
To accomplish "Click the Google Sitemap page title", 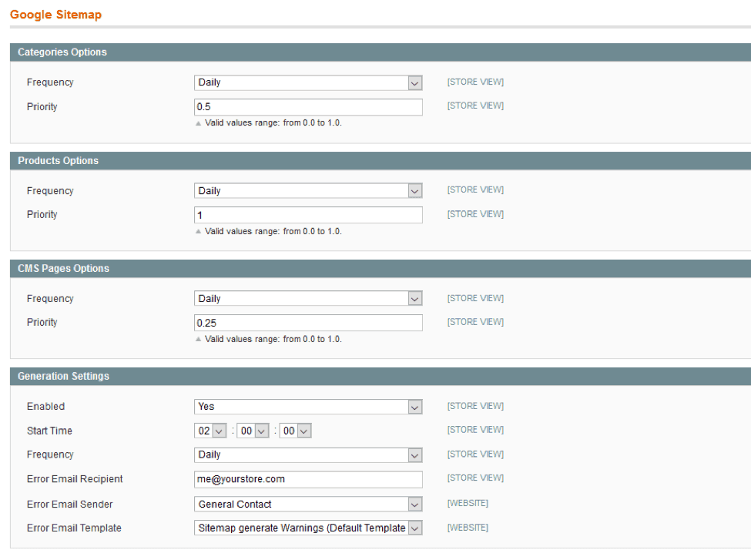I will 55,15.
